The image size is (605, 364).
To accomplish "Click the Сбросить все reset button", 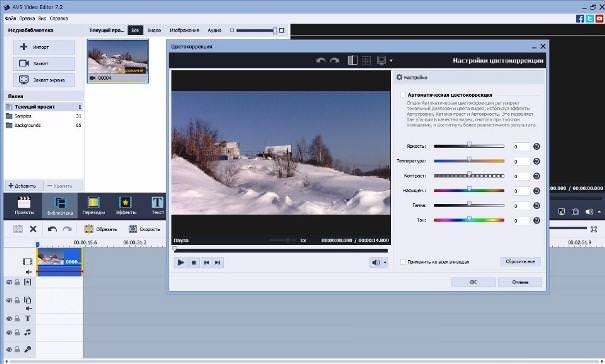I will [x=520, y=261].
